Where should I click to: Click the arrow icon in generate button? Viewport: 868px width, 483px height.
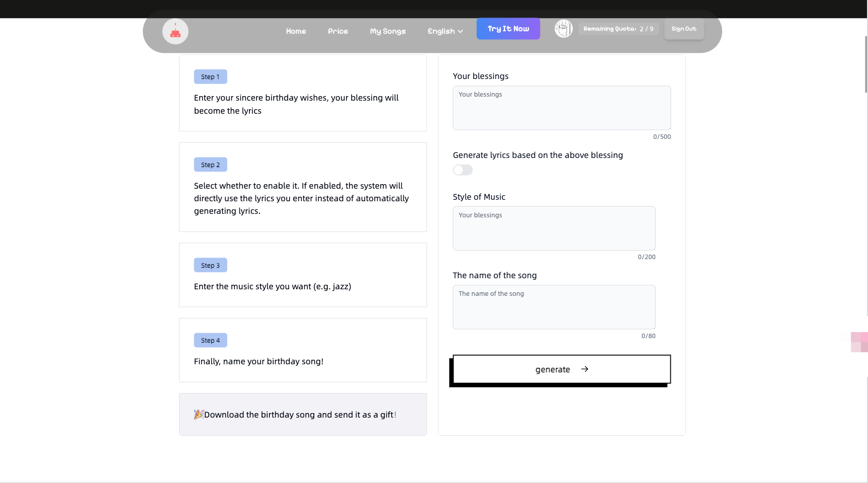pyautogui.click(x=584, y=369)
